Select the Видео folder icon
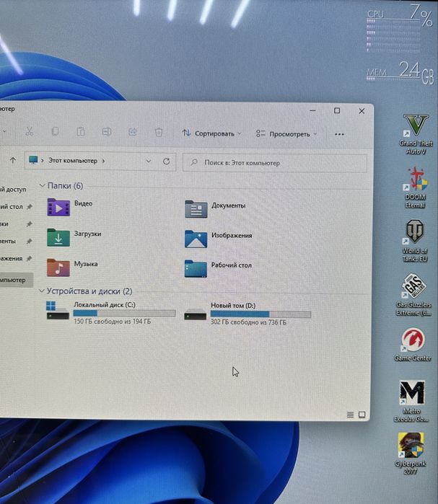The image size is (438, 504). pyautogui.click(x=58, y=207)
